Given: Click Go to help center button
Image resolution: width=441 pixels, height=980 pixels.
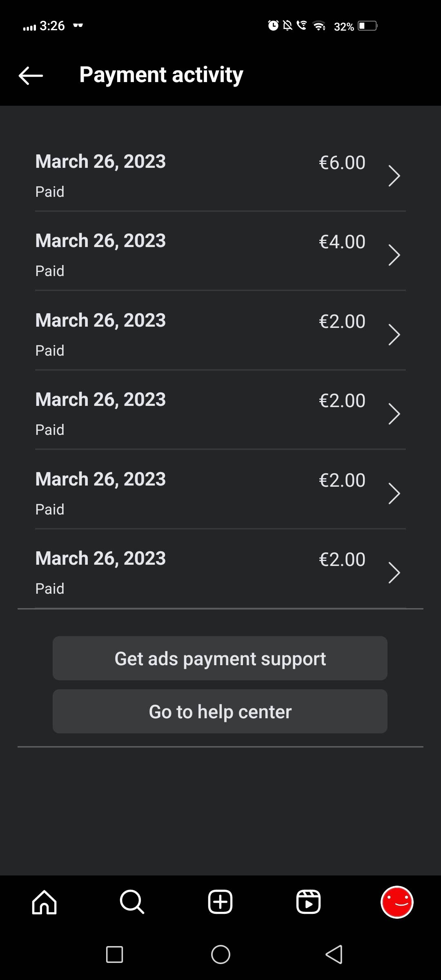Looking at the screenshot, I should coord(220,711).
